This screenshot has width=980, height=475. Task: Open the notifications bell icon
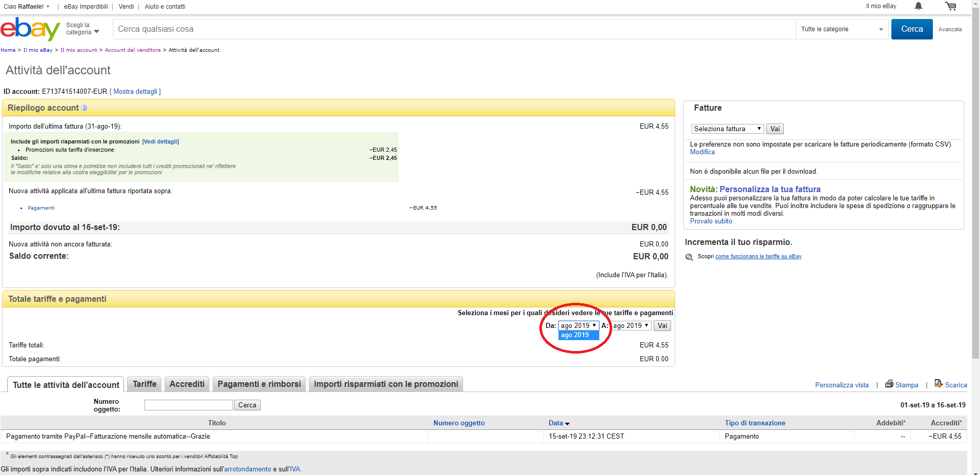tap(919, 6)
